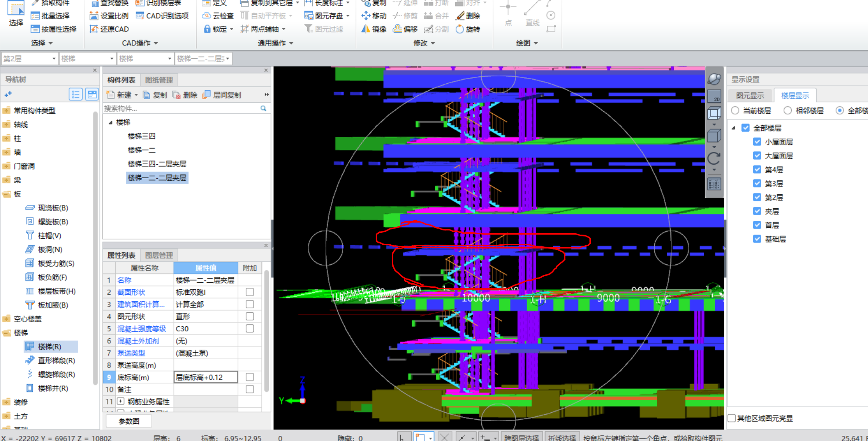Click the 3D cube view icon in viewport toolbar
This screenshot has width=868, height=441.
[x=714, y=114]
